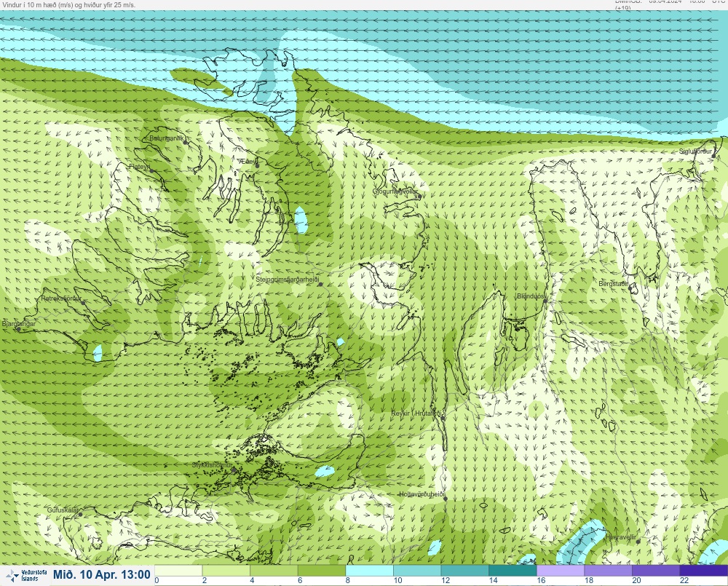
Task: Click the Blönduós station label
Action: tap(531, 296)
